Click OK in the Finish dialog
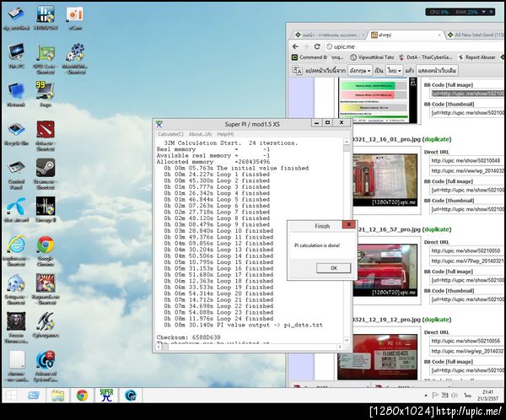The width and height of the screenshot is (506, 420). click(333, 268)
